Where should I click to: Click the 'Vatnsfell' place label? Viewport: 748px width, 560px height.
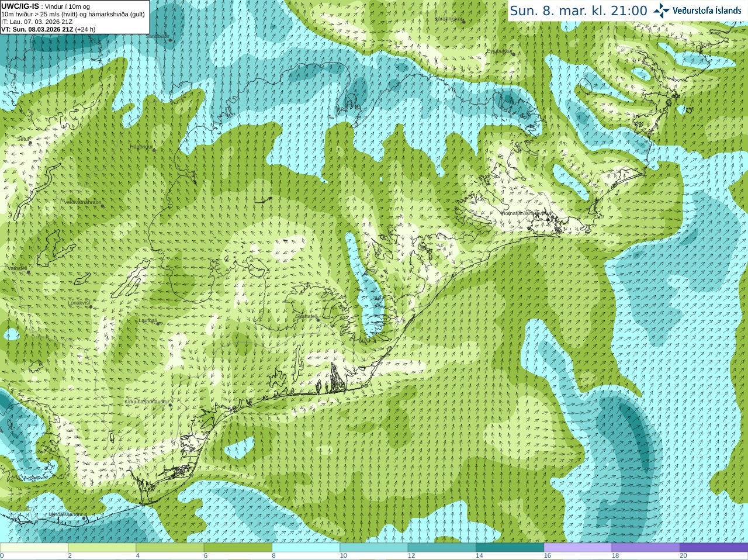pos(17,268)
